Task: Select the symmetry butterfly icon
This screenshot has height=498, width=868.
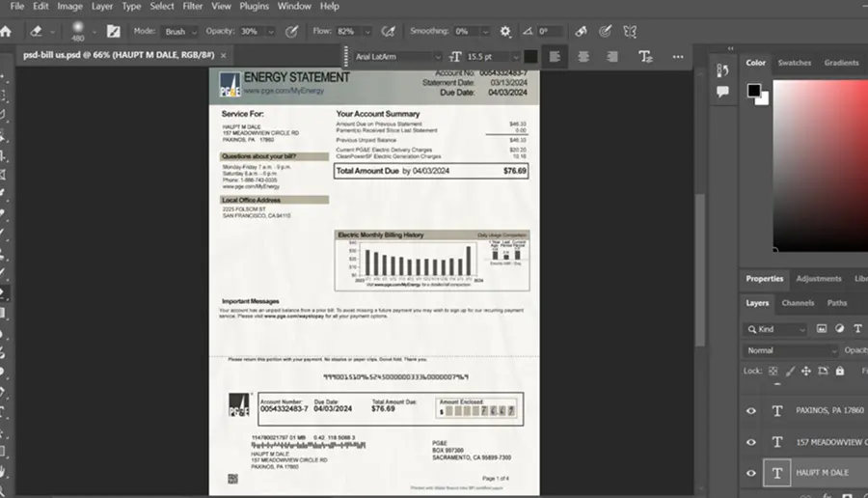Action: click(630, 32)
